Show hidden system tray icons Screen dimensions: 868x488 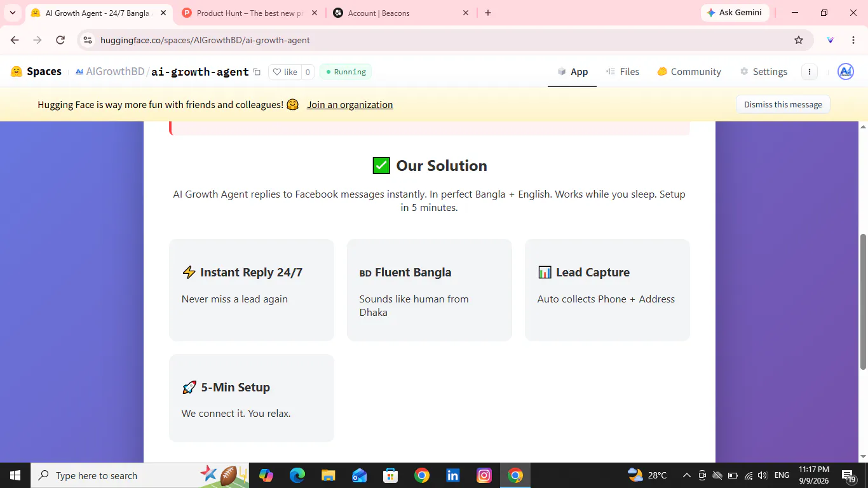[687, 475]
